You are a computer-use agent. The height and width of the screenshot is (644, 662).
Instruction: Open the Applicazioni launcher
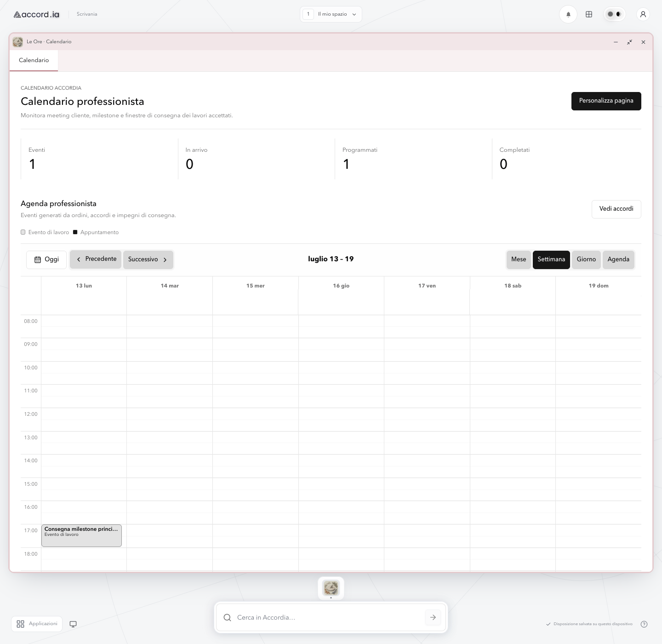coord(37,624)
